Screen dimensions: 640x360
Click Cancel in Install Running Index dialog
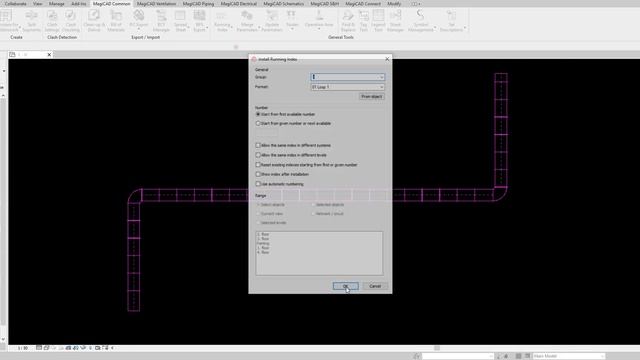375,286
